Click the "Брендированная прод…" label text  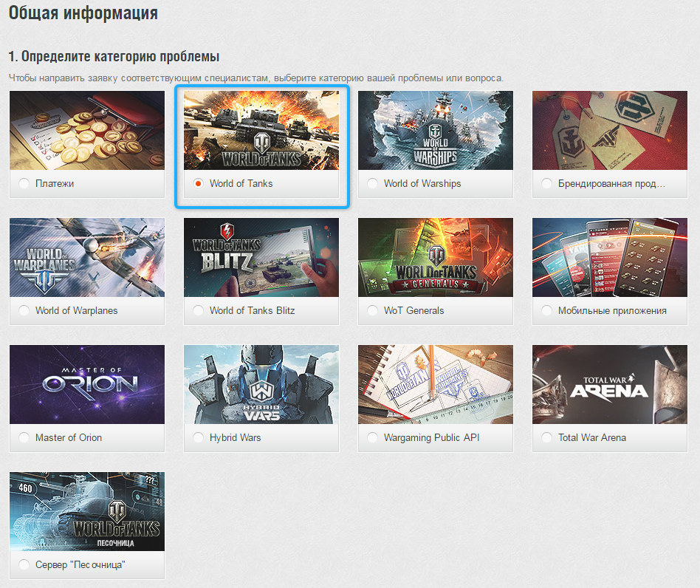(611, 183)
